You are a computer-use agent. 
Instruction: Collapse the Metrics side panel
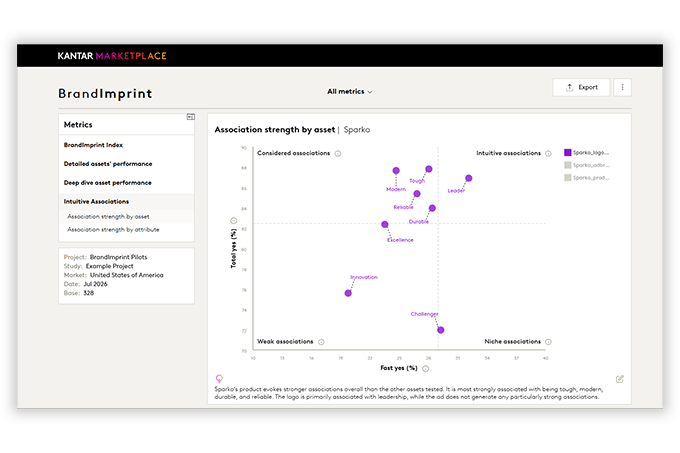(x=190, y=117)
